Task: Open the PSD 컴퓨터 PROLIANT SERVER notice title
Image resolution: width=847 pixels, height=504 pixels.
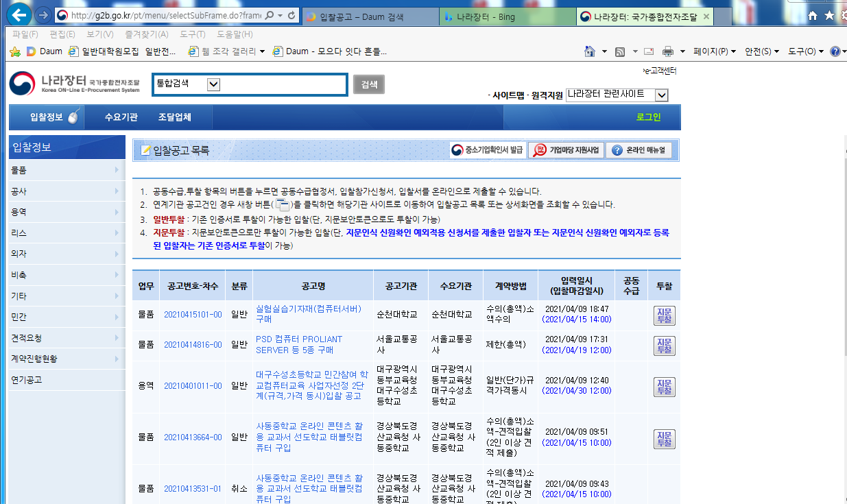Action: point(299,344)
